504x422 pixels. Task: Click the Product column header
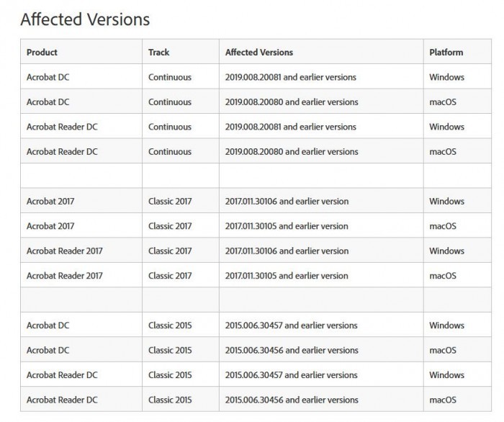coord(42,53)
